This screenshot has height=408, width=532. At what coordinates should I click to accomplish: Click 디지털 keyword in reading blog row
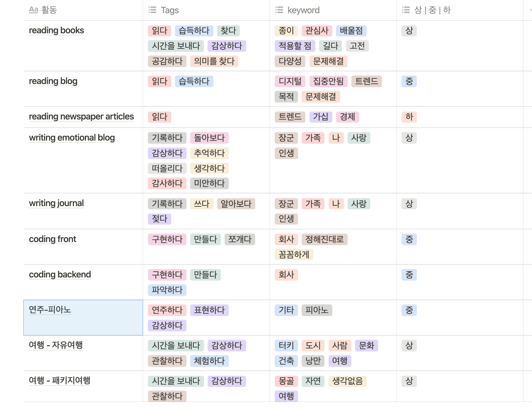click(x=290, y=81)
